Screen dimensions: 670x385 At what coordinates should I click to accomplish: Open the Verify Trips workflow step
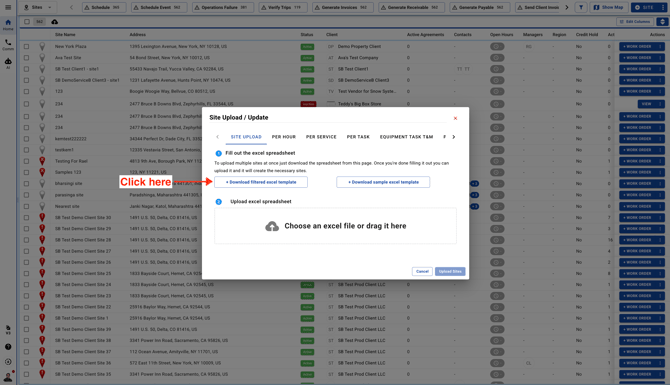pos(283,7)
